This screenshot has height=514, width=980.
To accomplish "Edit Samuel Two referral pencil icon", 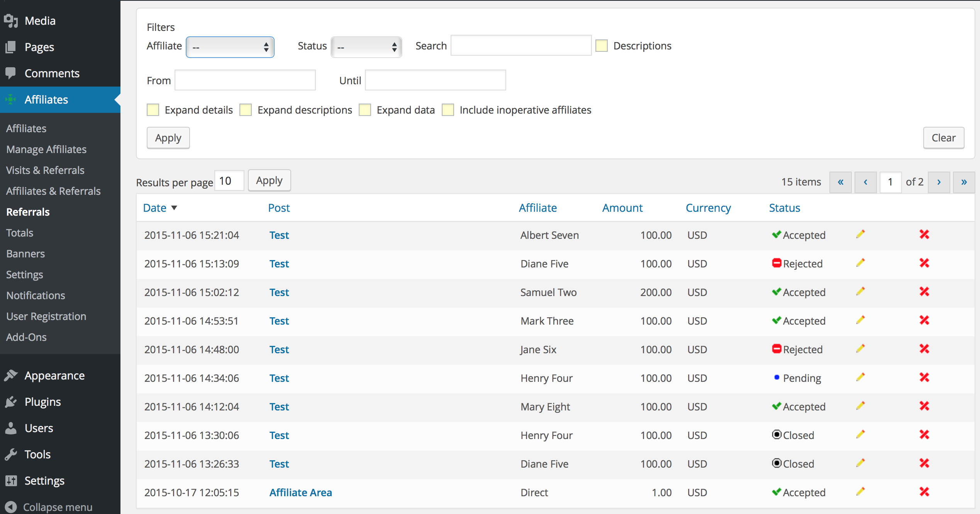I will (860, 291).
